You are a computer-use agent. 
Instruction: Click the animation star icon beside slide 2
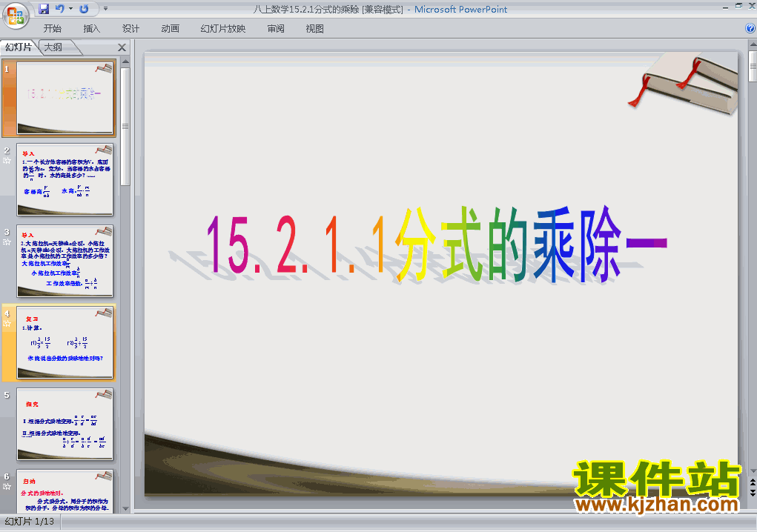coord(7,160)
